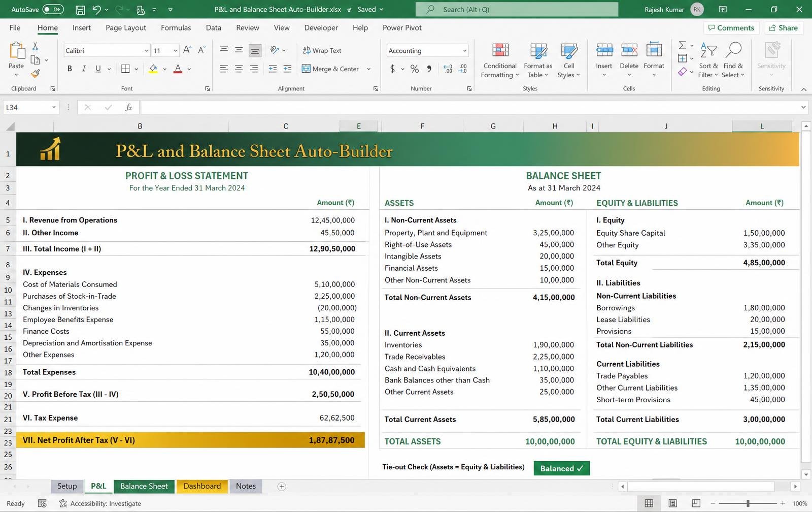Open the font name dropdown

point(146,50)
